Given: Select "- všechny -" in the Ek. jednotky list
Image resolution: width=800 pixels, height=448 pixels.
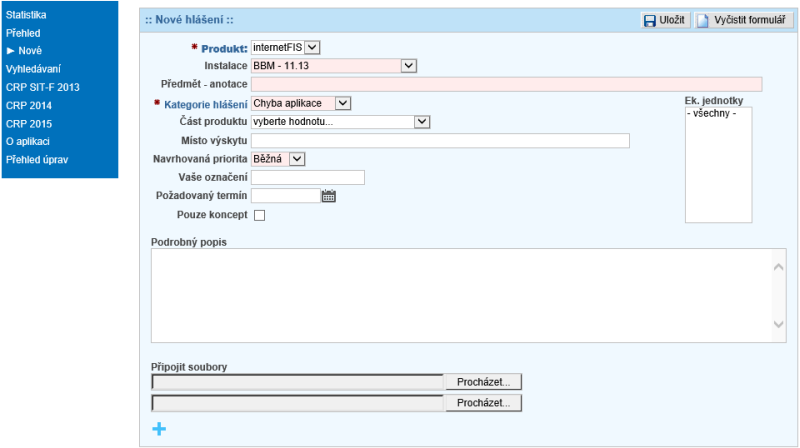Looking at the screenshot, I should tap(711, 113).
